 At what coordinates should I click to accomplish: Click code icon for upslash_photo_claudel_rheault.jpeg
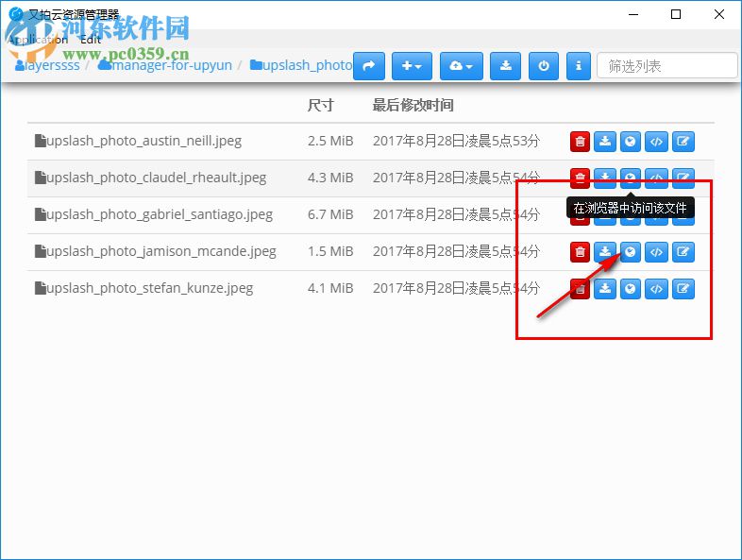(656, 178)
